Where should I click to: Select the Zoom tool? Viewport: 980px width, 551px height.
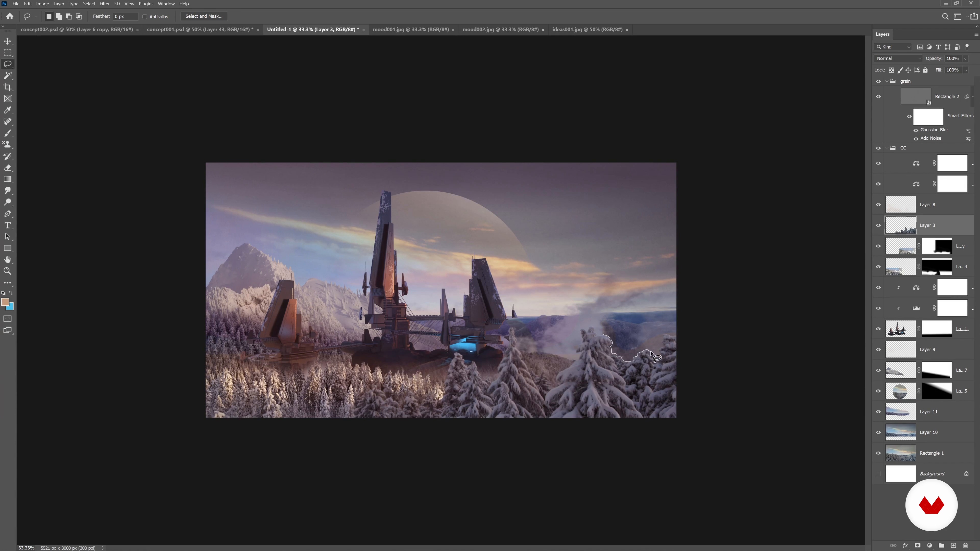coord(8,271)
